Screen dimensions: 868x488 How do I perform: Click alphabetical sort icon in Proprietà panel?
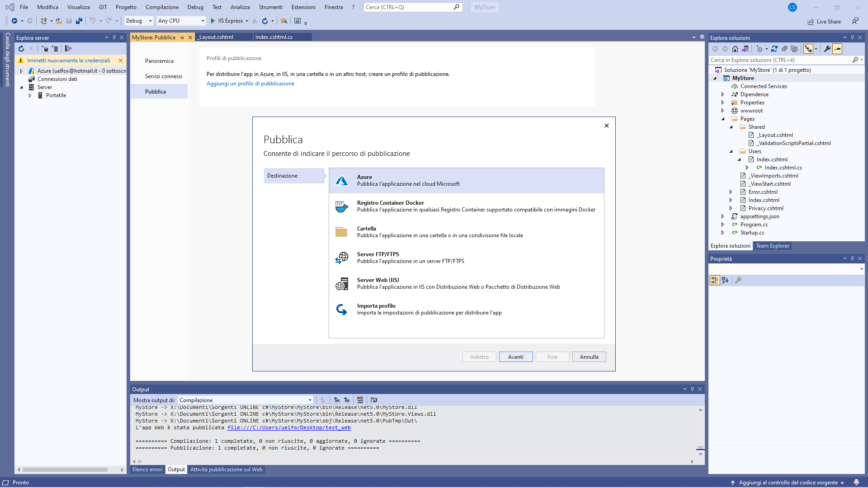coord(725,280)
